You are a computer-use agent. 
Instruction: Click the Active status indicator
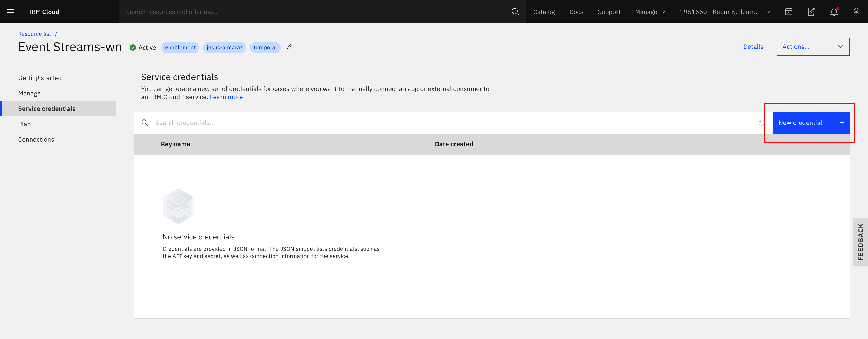coord(143,48)
